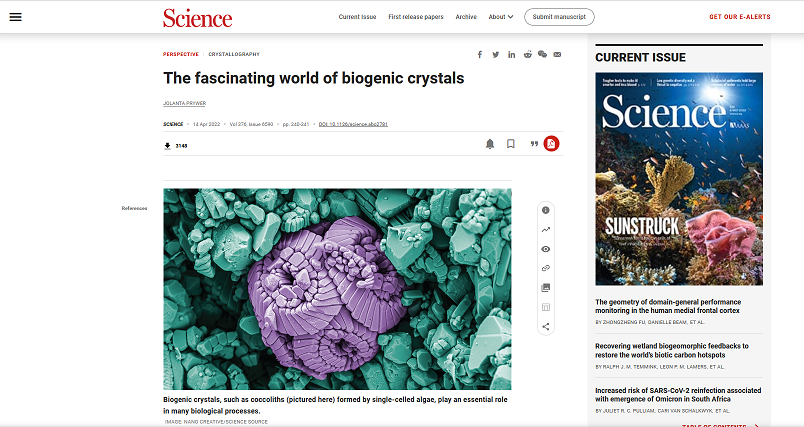Open the tables icon in sidebar
The width and height of the screenshot is (804, 427).
click(x=546, y=307)
